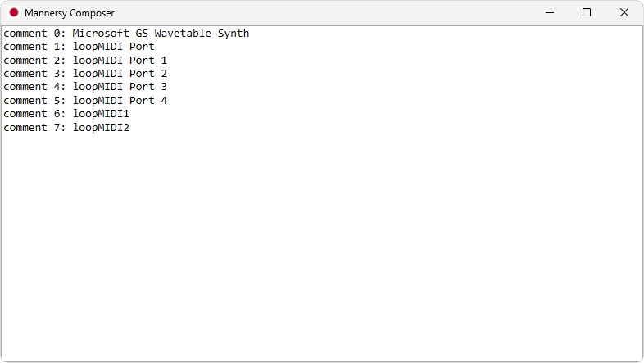Close the Mannersy Composer window
This screenshot has height=363, width=644.
(624, 13)
